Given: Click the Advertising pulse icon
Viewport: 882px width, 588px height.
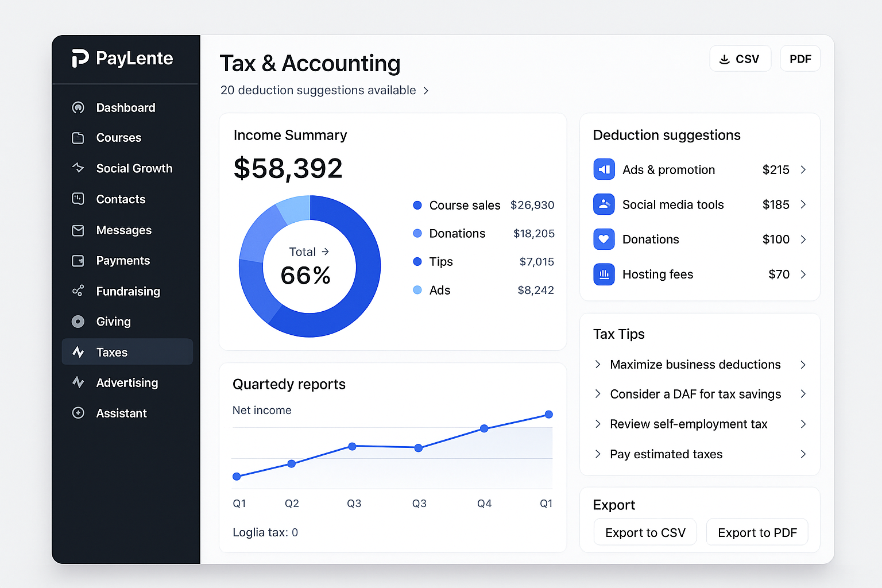Looking at the screenshot, I should click(78, 382).
